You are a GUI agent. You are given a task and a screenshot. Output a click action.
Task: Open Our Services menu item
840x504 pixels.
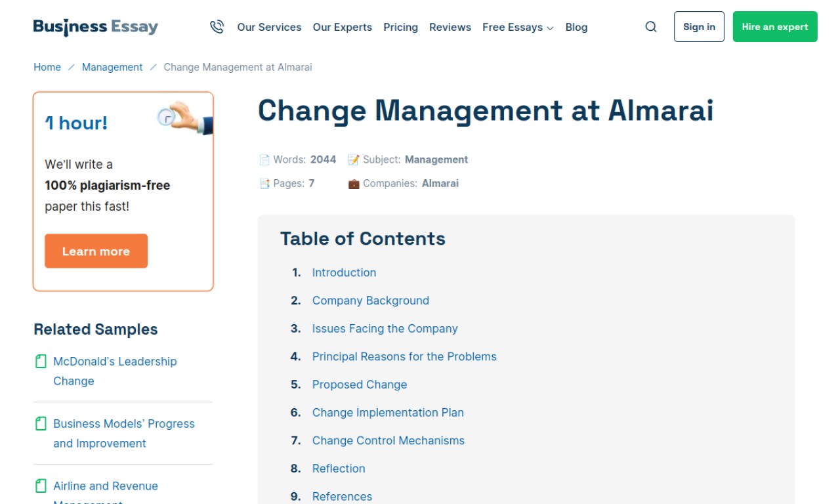(269, 27)
